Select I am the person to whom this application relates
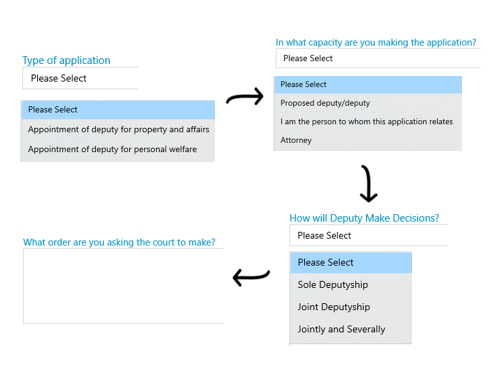Screen dimensions: 503x385 tap(368, 122)
